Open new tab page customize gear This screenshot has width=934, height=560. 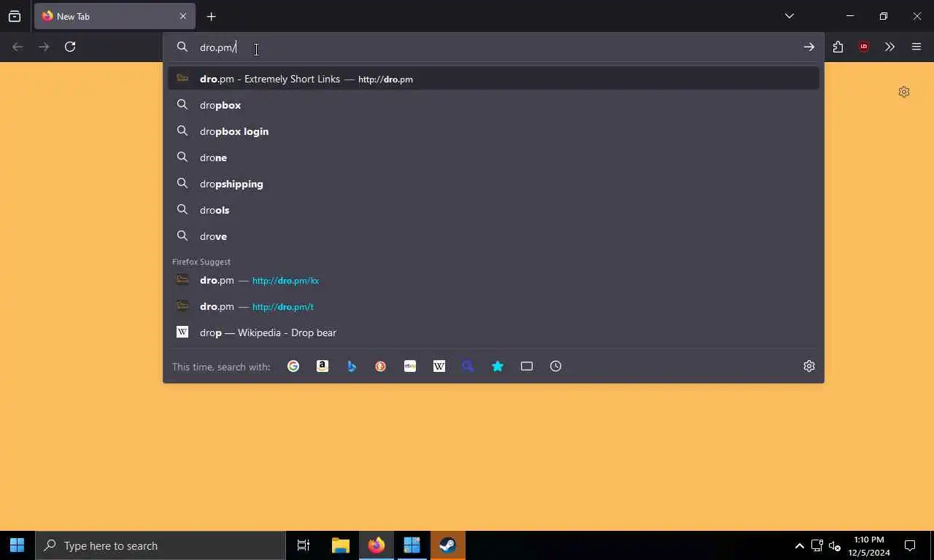[904, 92]
